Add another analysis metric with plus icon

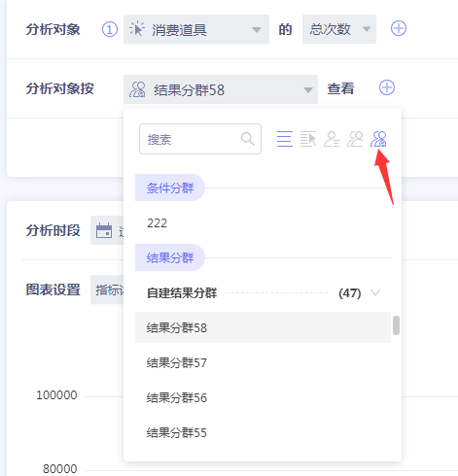pyautogui.click(x=399, y=28)
